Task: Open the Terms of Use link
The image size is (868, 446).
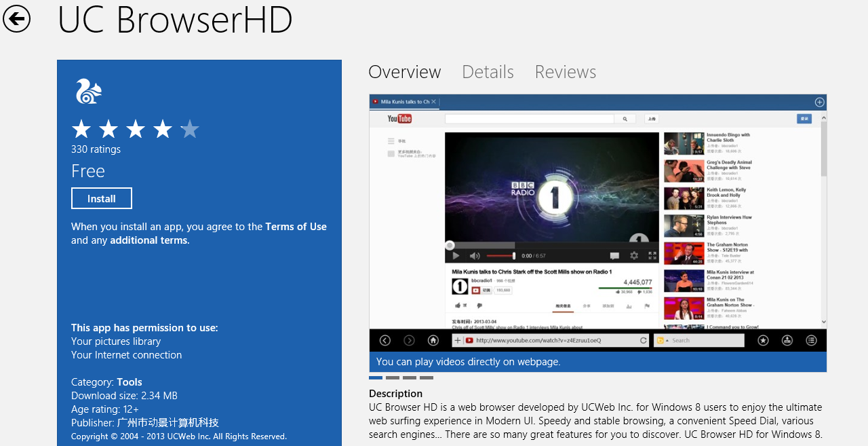Action: 296,227
